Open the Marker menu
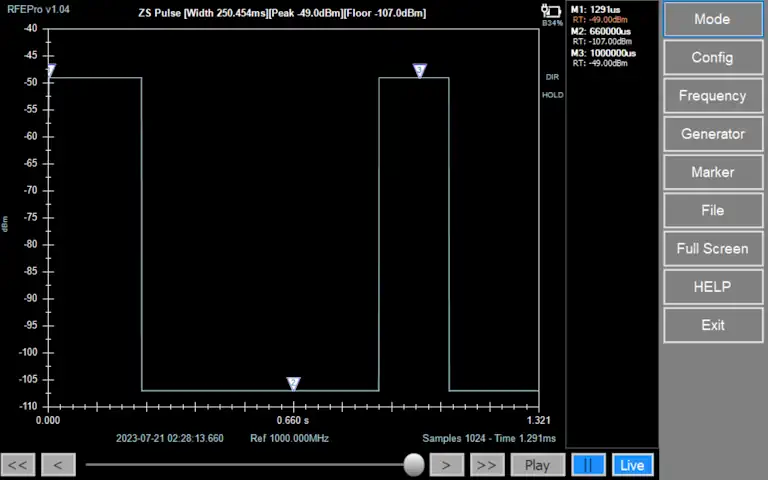This screenshot has height=480, width=768. point(712,172)
